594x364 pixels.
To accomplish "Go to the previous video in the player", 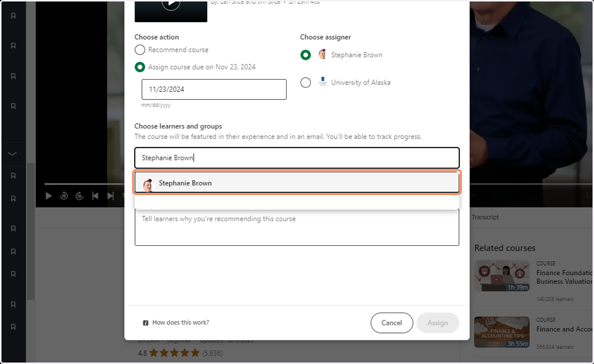I will tap(95, 196).
